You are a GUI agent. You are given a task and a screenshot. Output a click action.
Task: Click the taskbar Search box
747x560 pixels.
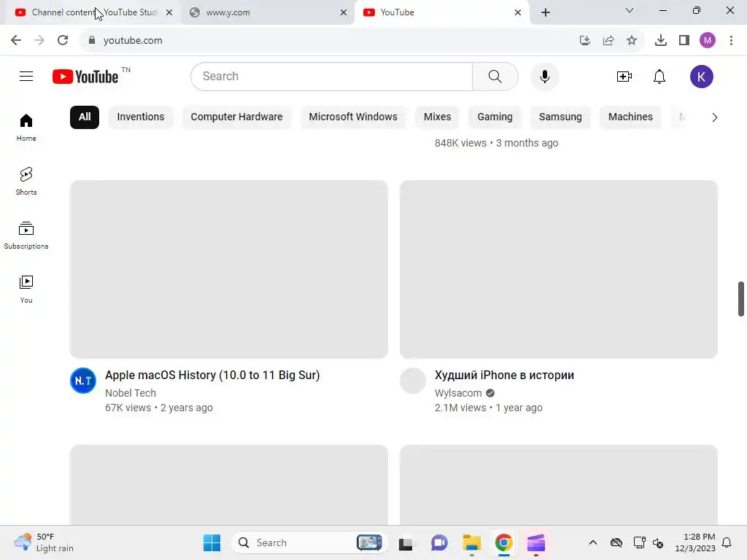310,542
